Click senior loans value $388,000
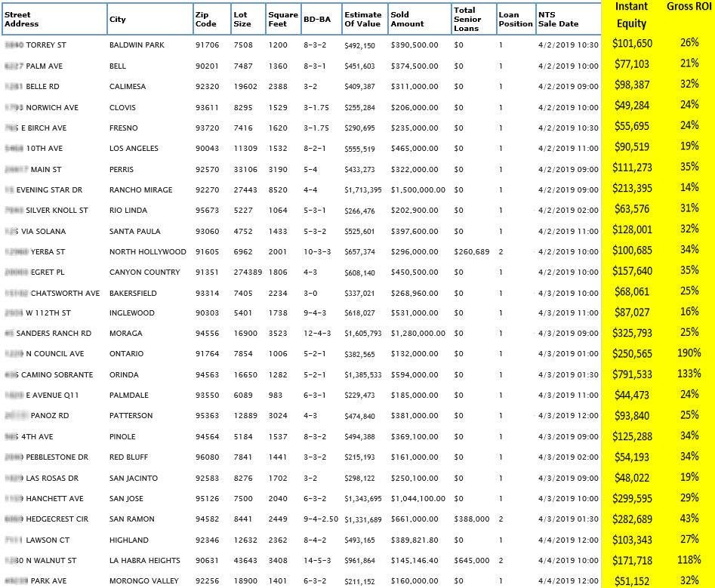 click(471, 519)
